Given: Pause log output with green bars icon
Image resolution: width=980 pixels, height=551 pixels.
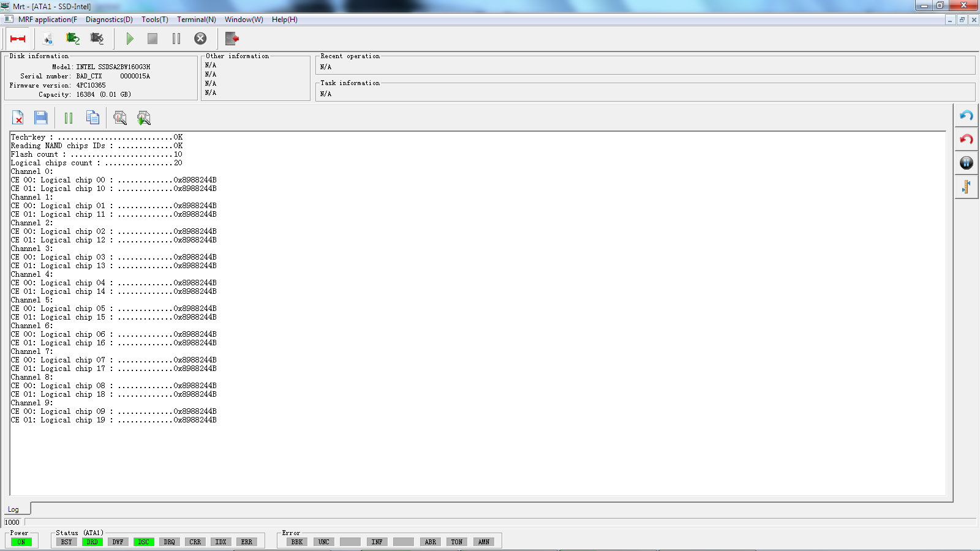Looking at the screenshot, I should [69, 118].
